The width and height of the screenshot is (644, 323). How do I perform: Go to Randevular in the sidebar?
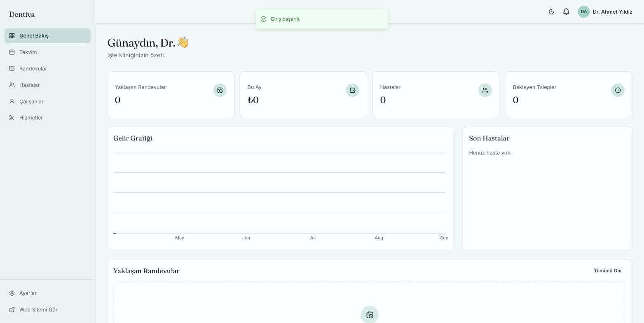[x=47, y=69]
